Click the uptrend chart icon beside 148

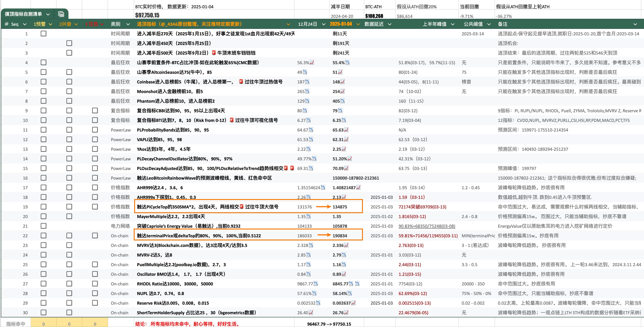(x=343, y=82)
